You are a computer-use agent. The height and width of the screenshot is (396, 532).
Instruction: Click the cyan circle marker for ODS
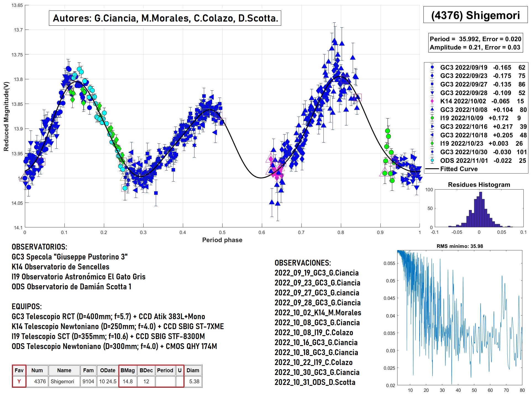[432, 160]
